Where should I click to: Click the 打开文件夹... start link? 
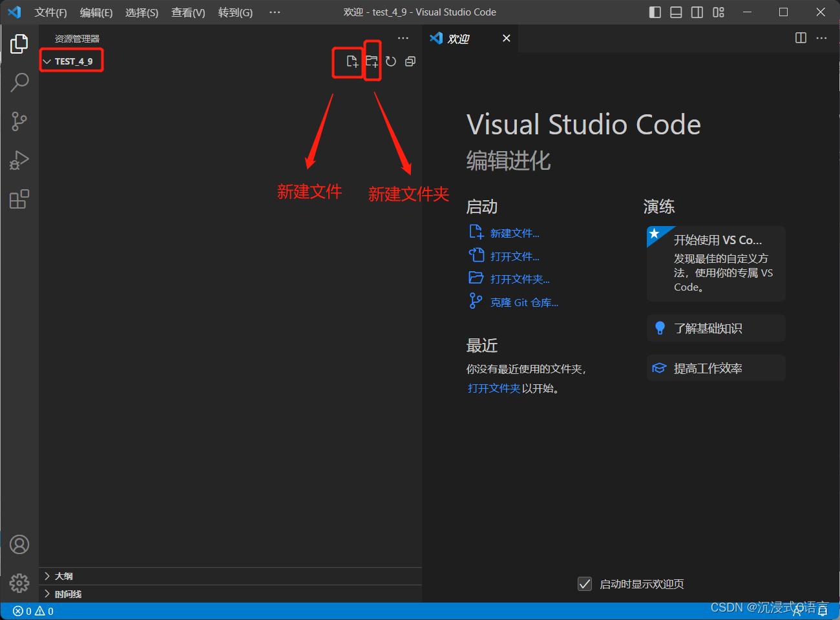[520, 279]
